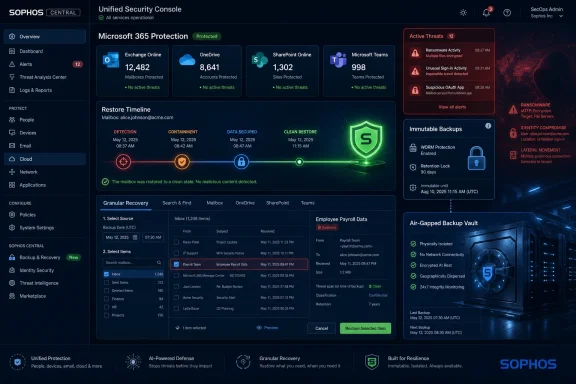Screen dimensions: 576x384
Task: Click the View all alerts link
Action: click(x=452, y=107)
